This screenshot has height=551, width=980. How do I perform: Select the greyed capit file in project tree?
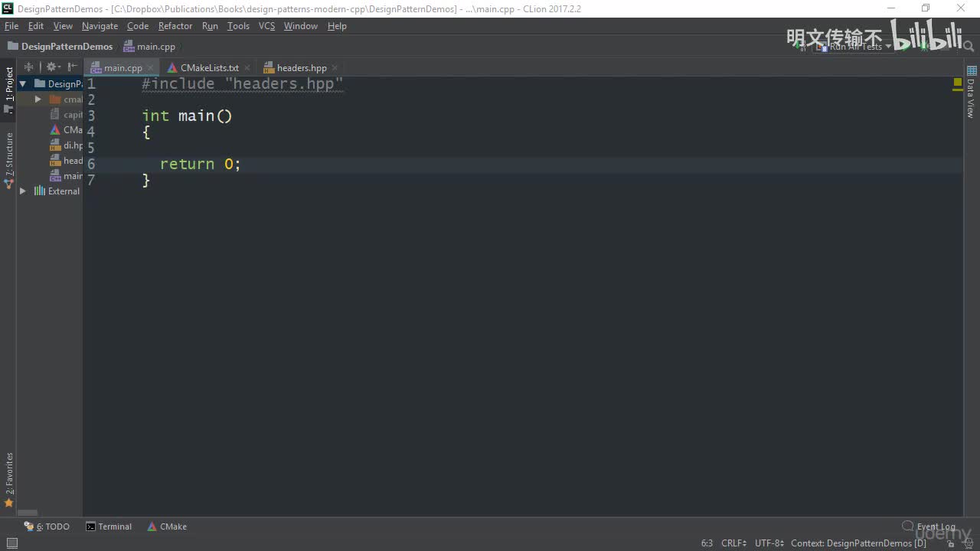click(66, 115)
